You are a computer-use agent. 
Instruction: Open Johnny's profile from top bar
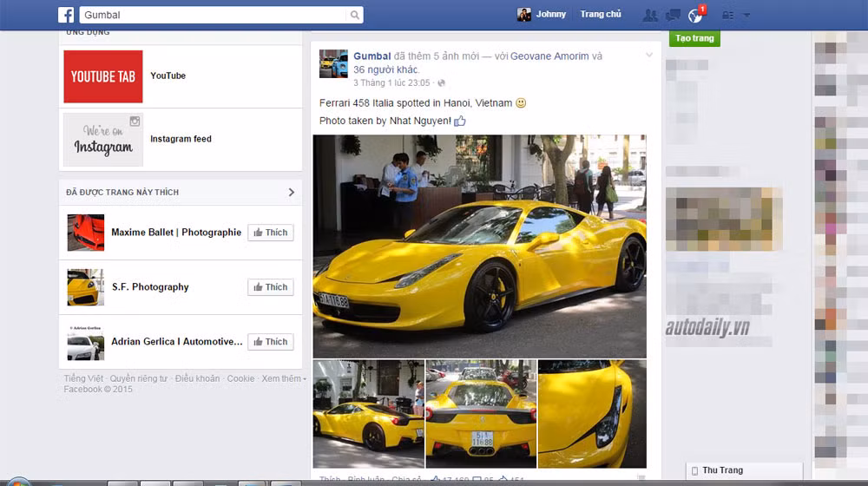542,15
